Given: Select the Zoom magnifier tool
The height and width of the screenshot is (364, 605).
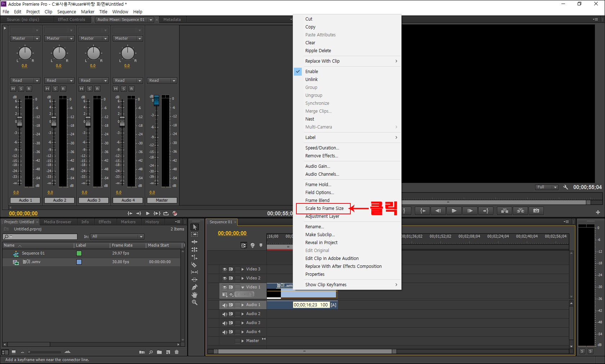Looking at the screenshot, I should coord(194,302).
